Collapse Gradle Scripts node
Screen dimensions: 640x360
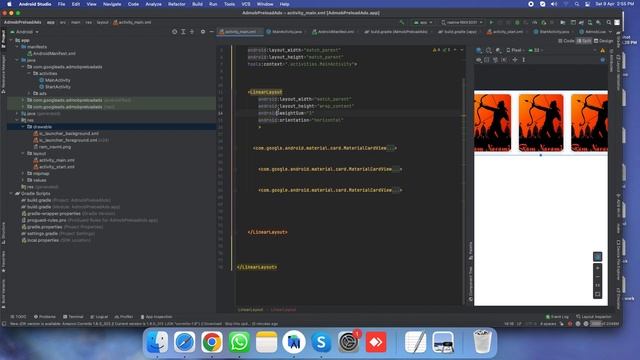tap(12, 193)
